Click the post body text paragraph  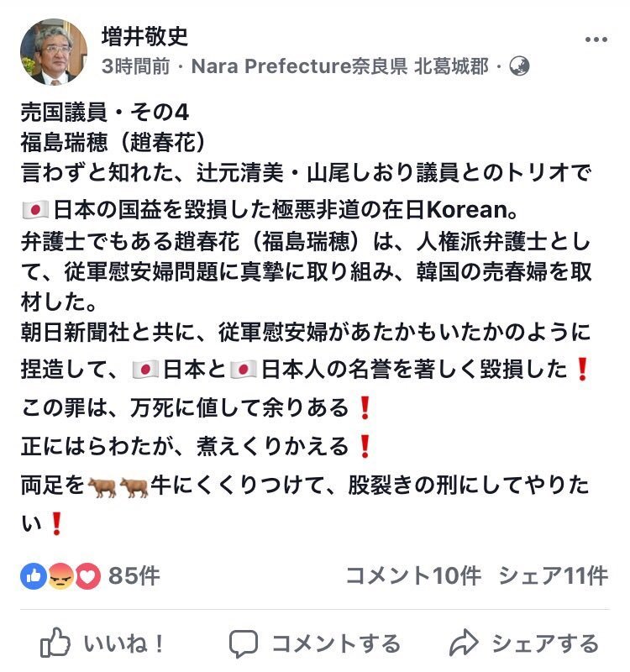coord(306,318)
